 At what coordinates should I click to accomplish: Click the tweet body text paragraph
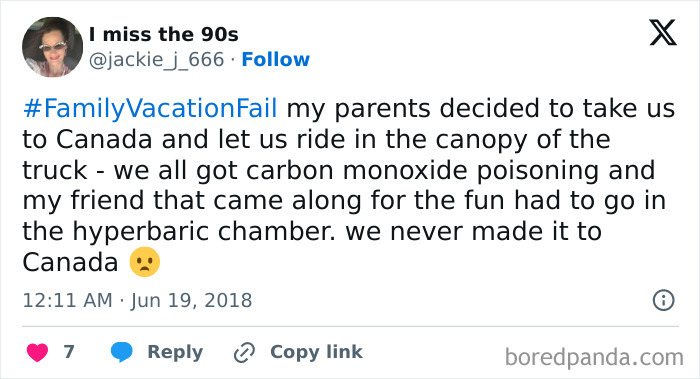pos(349,185)
